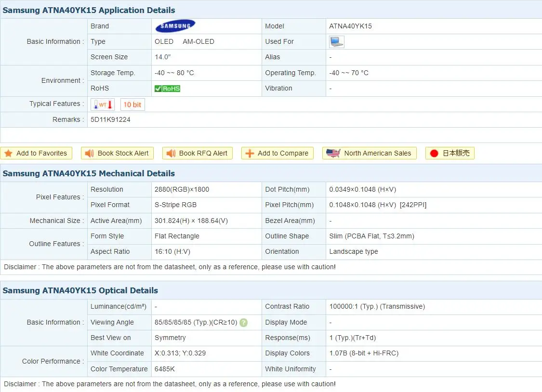The image size is (542, 392).
Task: Click Book RFQ Alert button
Action: [198, 153]
